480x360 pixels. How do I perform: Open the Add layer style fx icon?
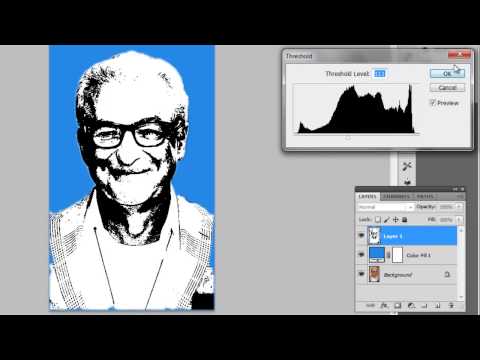tap(384, 305)
